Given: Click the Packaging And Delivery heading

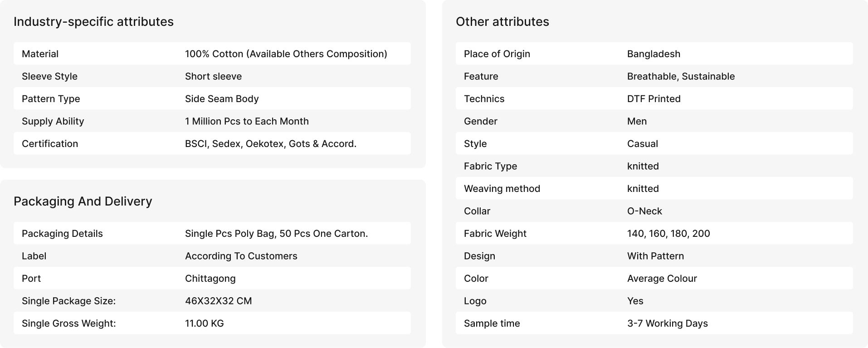Looking at the screenshot, I should coord(83,201).
